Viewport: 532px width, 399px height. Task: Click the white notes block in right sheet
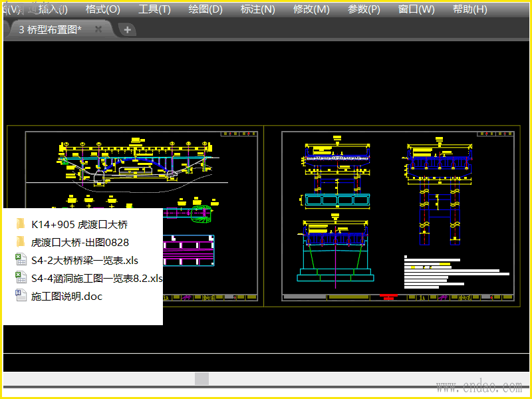pyautogui.click(x=457, y=272)
